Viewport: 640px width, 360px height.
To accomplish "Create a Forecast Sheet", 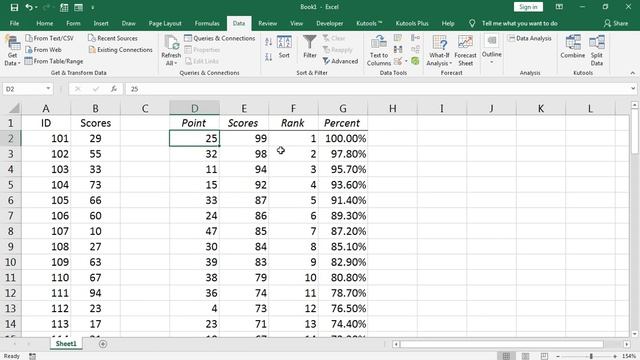I will (465, 51).
